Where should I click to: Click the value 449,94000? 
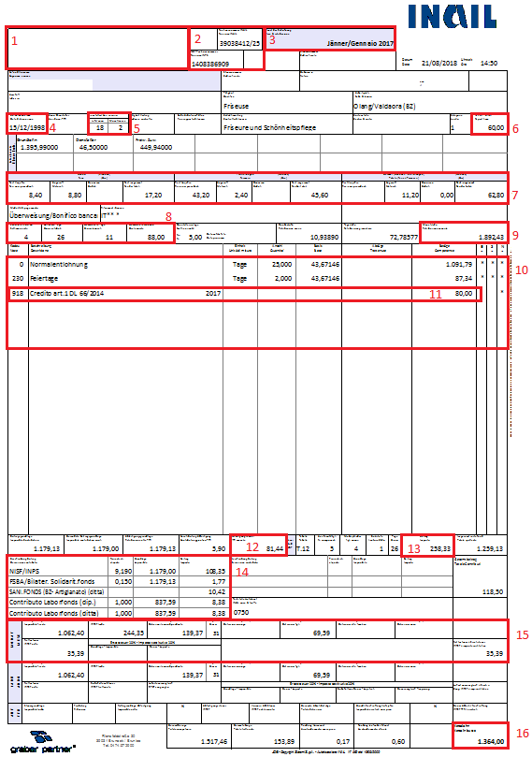point(156,147)
